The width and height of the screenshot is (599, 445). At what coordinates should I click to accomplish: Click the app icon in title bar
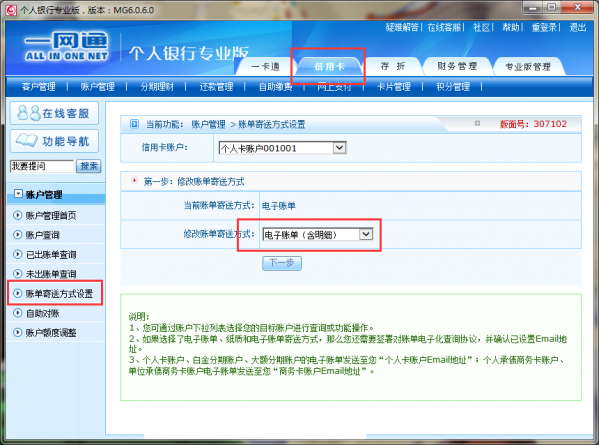[11, 10]
